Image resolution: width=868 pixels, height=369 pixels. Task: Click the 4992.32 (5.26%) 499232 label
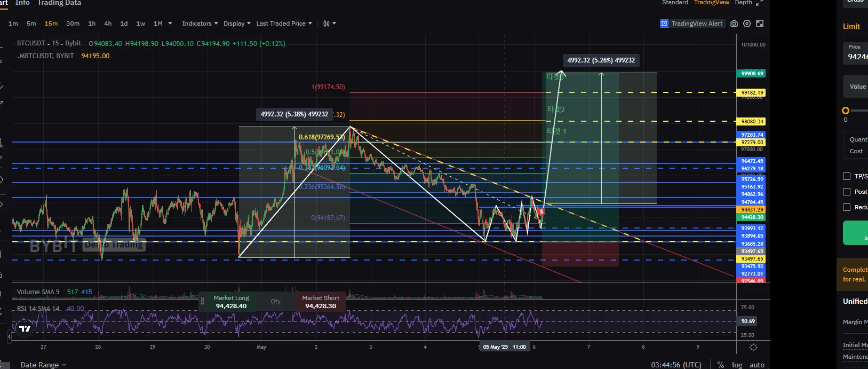(x=601, y=60)
